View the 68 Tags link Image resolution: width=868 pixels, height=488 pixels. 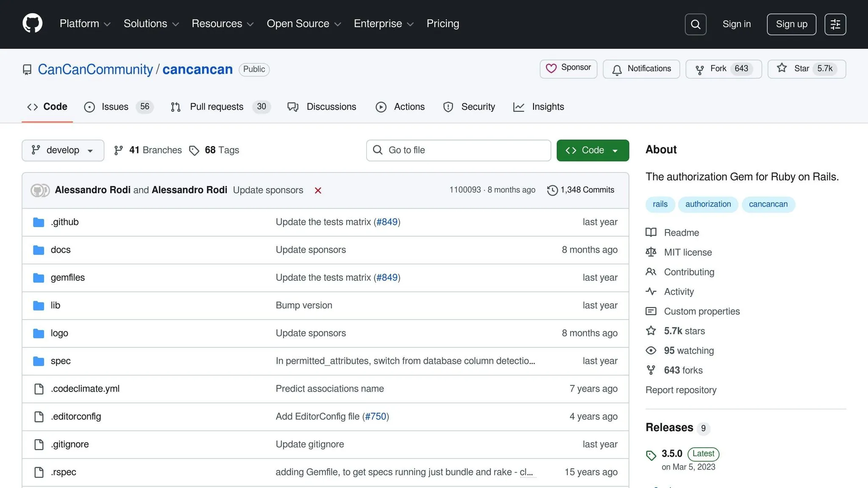[214, 150]
